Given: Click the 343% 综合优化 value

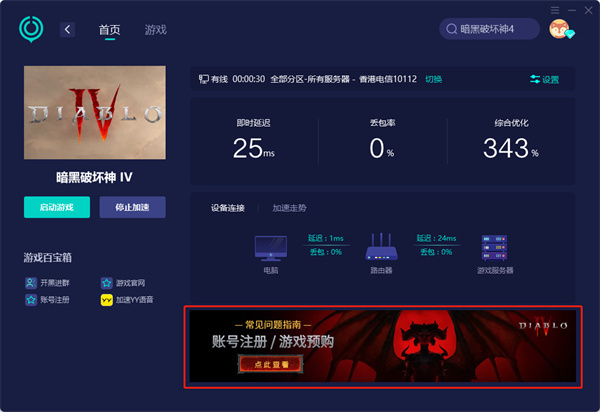Looking at the screenshot, I should [511, 148].
